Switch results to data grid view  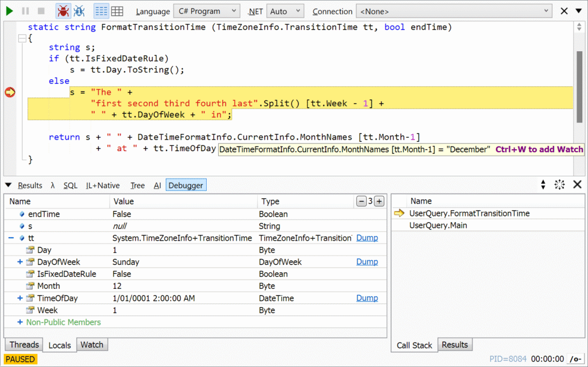[x=117, y=11]
